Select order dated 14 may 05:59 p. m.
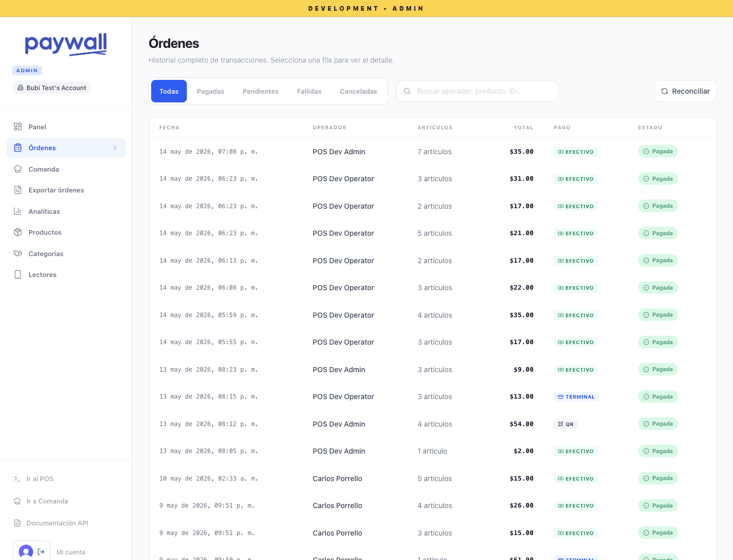Viewport: 733px width, 560px height. 433,315
